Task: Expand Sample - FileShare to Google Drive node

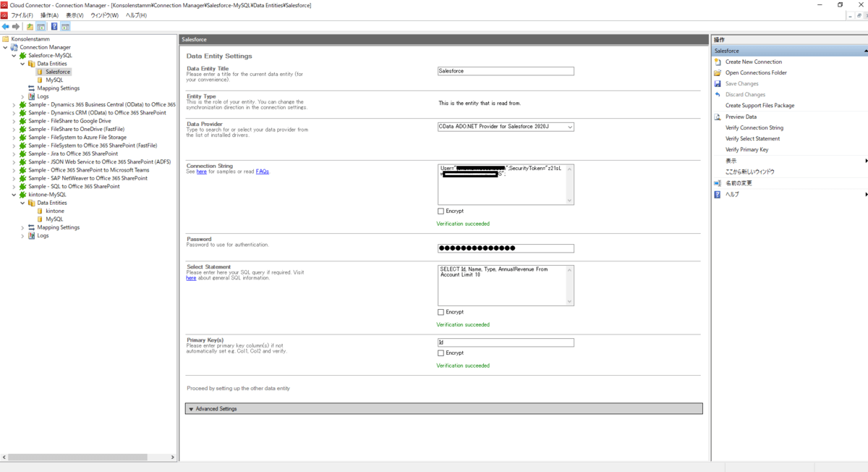Action: point(14,121)
